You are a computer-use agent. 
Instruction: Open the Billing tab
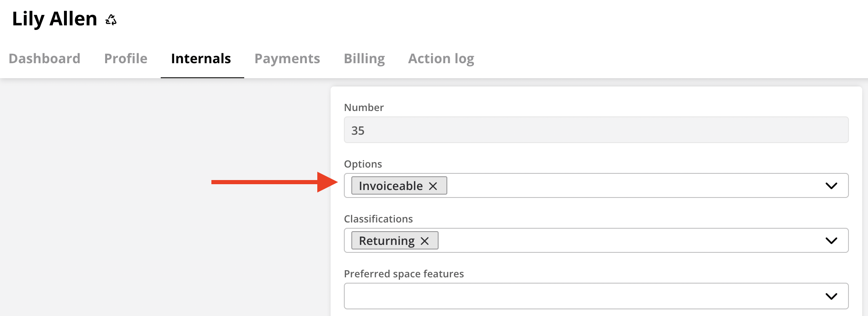pyautogui.click(x=364, y=59)
